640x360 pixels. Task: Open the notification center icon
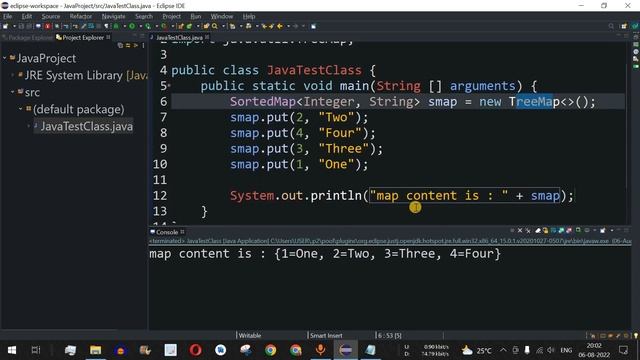623,350
